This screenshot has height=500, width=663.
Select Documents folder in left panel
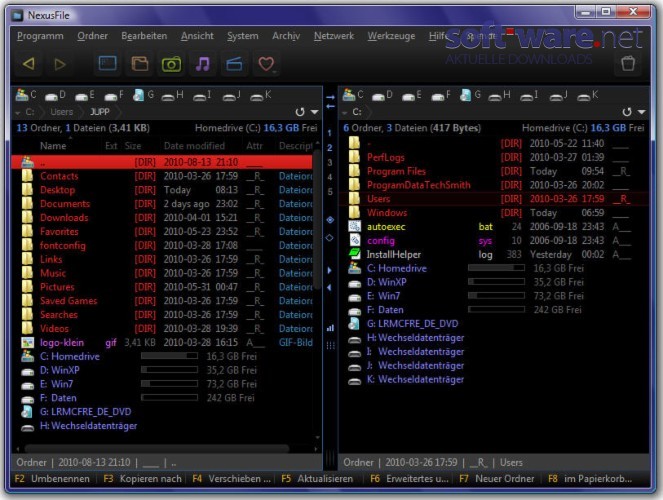pos(164,204)
